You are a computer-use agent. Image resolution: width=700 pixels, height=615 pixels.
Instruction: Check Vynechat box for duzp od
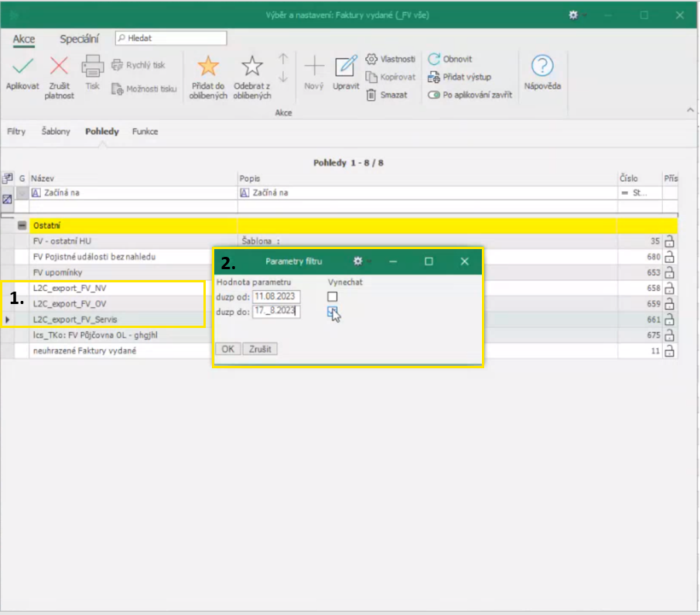[333, 297]
